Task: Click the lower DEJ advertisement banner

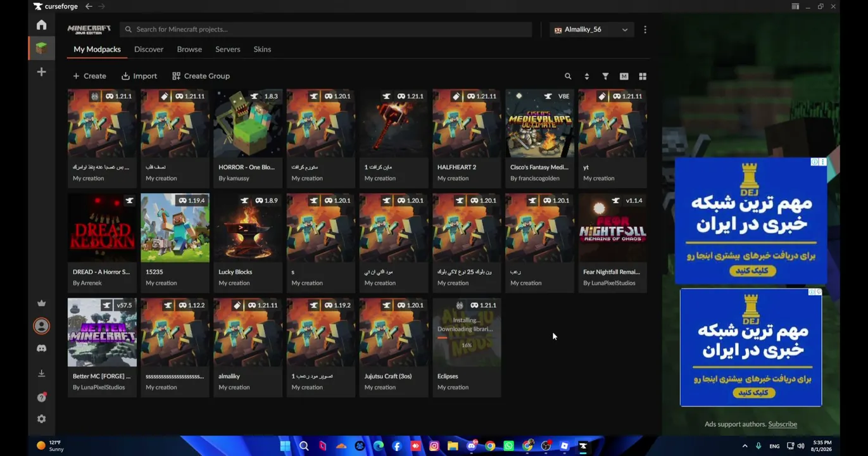Action: [751, 347]
